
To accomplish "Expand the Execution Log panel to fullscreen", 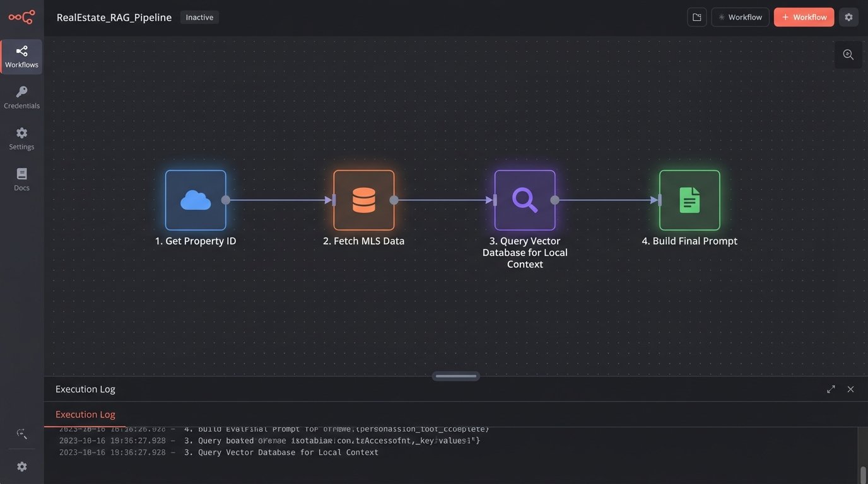I will (x=831, y=389).
